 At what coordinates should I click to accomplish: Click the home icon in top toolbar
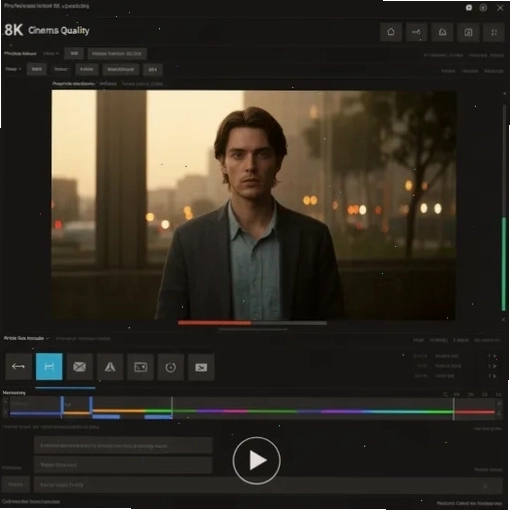pyautogui.click(x=391, y=32)
